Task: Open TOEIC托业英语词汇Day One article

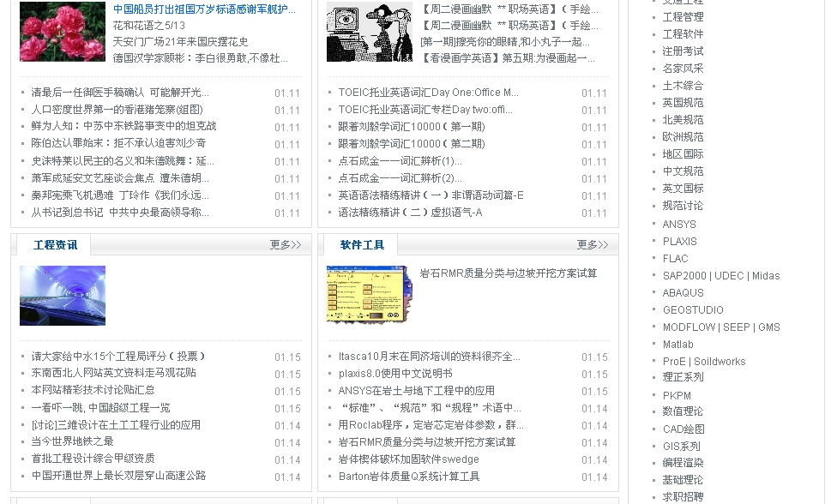Action: click(x=428, y=93)
